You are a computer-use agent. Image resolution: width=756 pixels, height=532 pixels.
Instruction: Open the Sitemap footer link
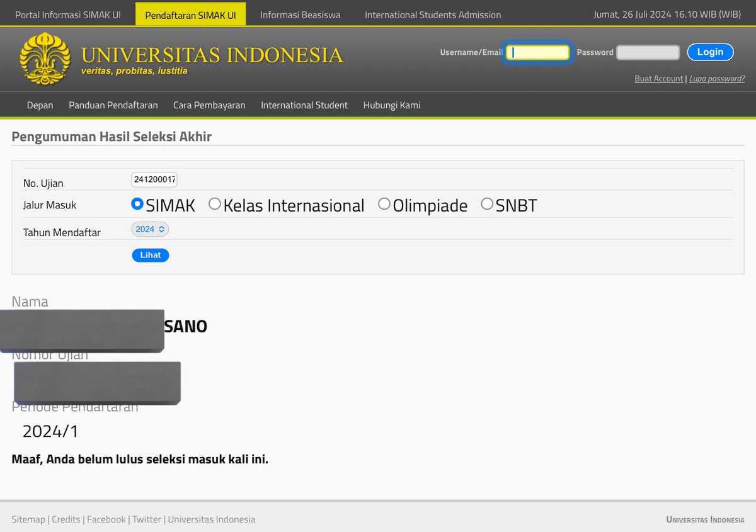[28, 519]
